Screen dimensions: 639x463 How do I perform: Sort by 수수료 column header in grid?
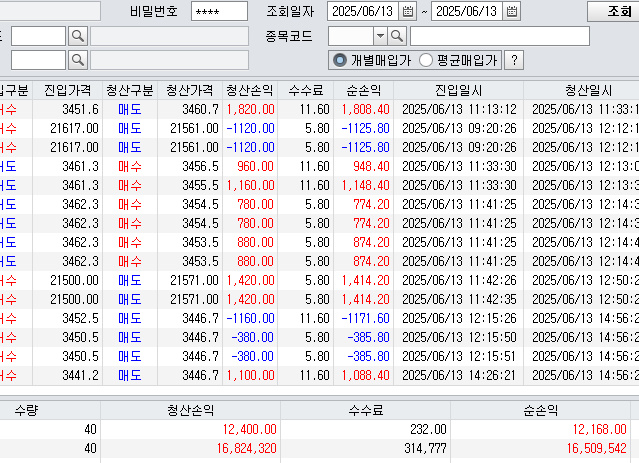[306, 90]
